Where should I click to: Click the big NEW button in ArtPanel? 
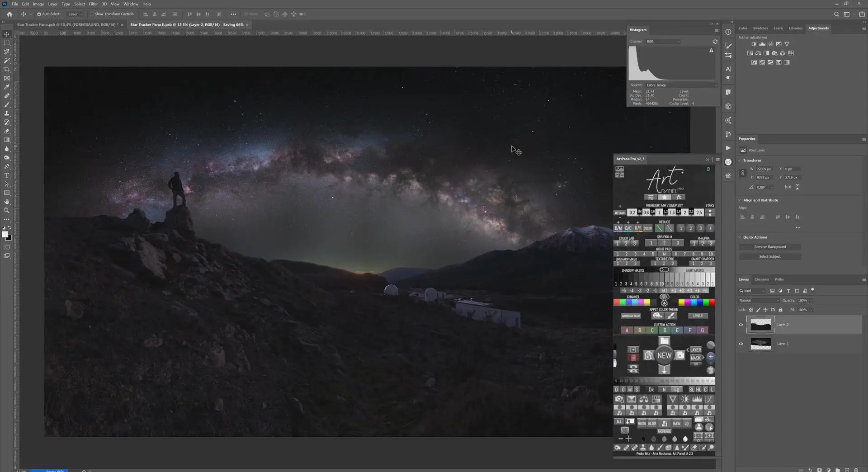point(664,355)
